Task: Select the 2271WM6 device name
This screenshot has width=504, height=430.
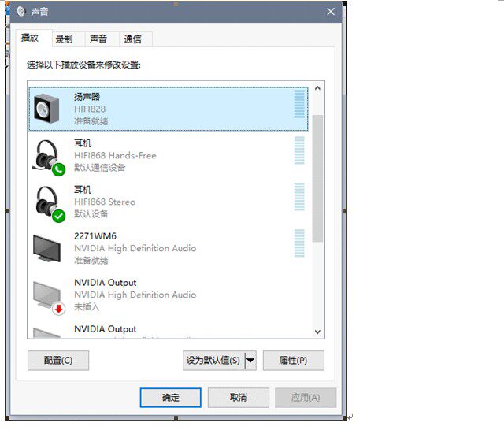Action: point(95,236)
